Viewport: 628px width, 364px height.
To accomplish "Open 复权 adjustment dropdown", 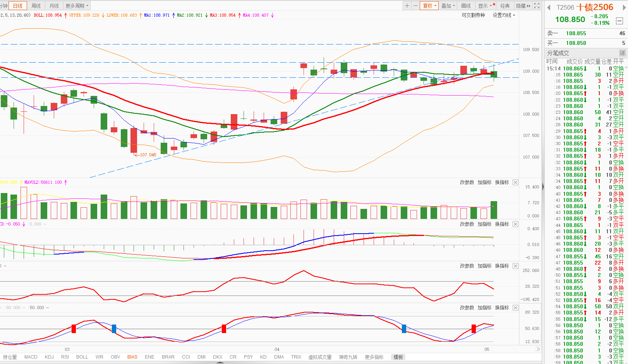I will (429, 6).
